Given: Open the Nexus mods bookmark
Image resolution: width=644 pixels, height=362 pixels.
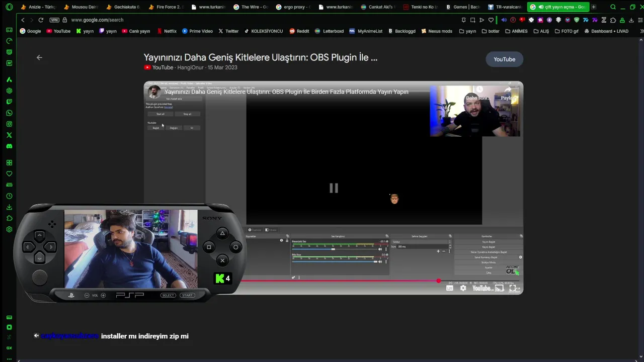Looking at the screenshot, I should click(x=437, y=31).
